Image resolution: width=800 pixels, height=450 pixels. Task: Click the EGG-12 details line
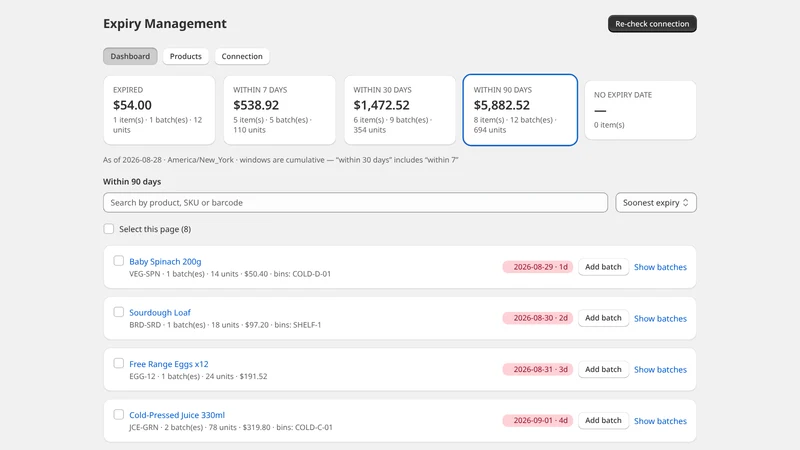198,377
